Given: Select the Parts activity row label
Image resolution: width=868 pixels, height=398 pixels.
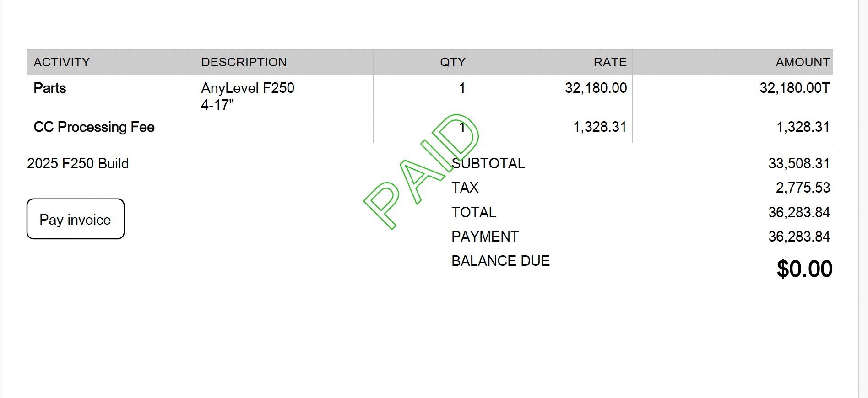Looking at the screenshot, I should [50, 88].
